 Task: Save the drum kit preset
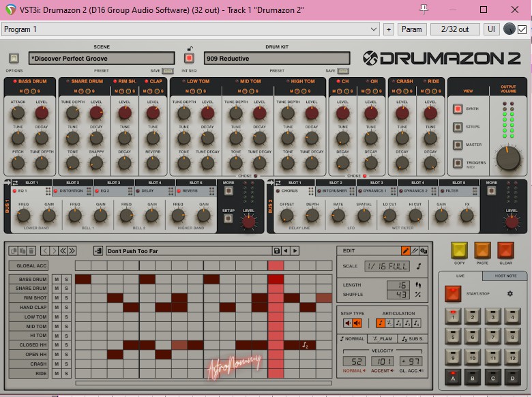click(343, 71)
